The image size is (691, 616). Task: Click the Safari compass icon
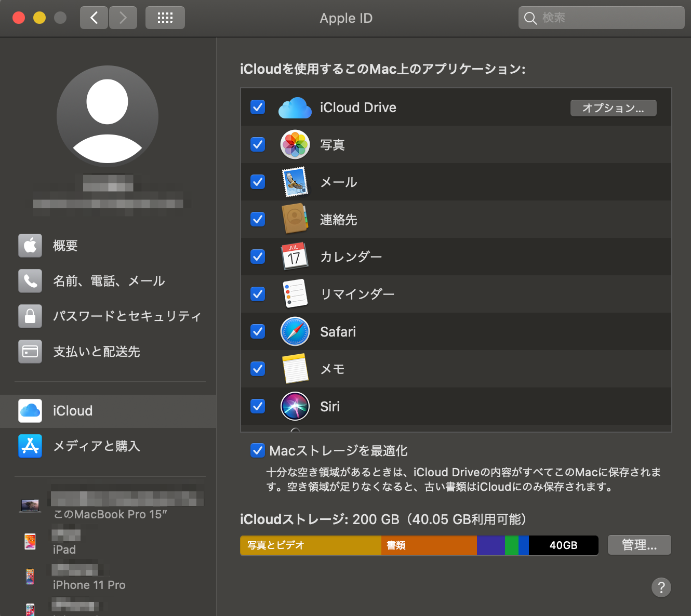coord(295,331)
